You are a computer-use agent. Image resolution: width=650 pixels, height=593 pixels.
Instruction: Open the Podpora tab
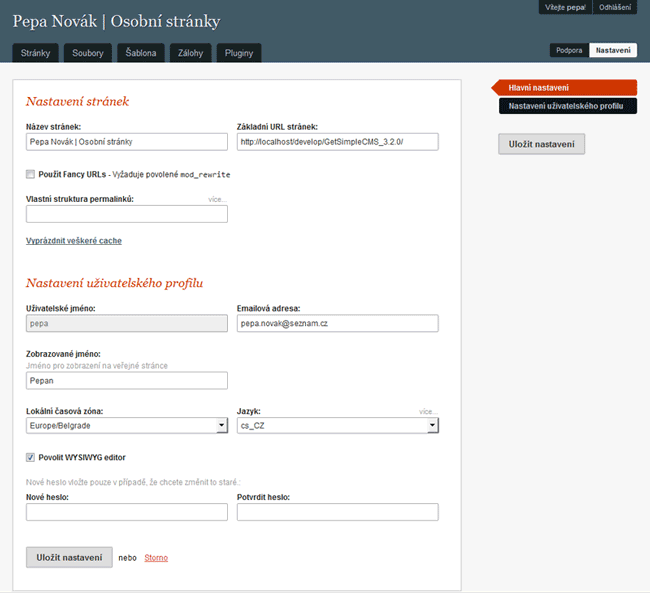569,50
